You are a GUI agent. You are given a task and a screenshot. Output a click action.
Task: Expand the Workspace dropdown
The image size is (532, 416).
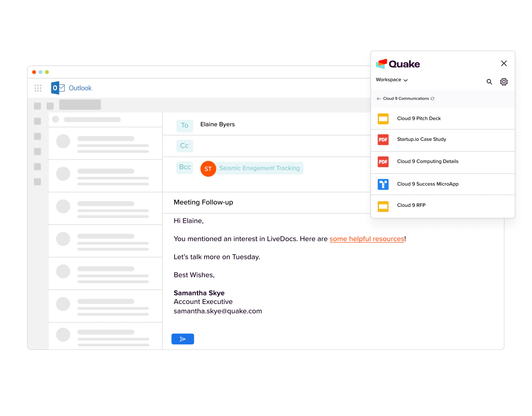(392, 80)
